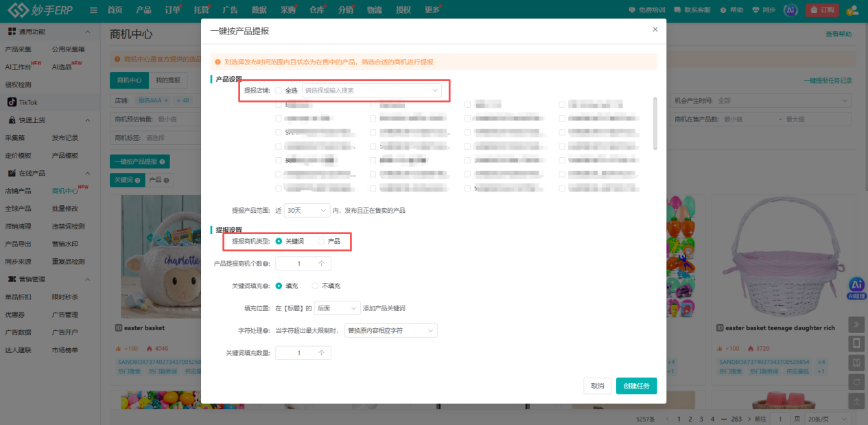Open the user avatar profile icon
This screenshot has width=868, height=425.
pyautogui.click(x=852, y=10)
